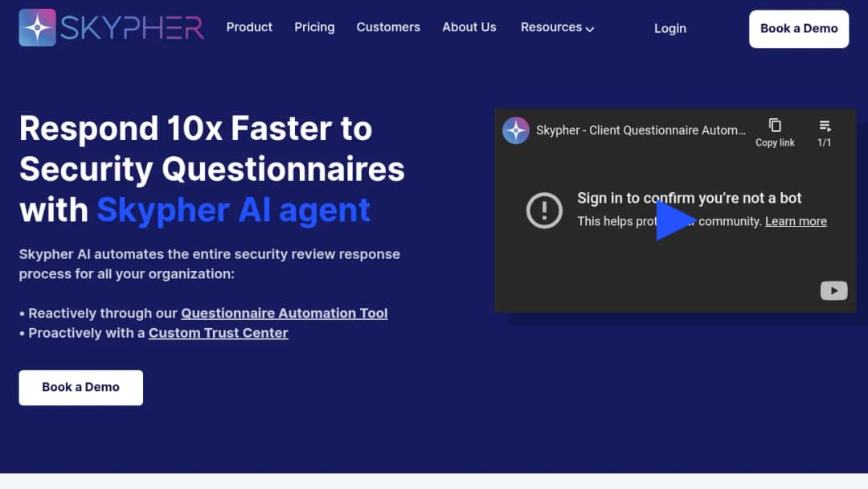
Task: Click the exclamation warning icon in video
Action: 544,211
